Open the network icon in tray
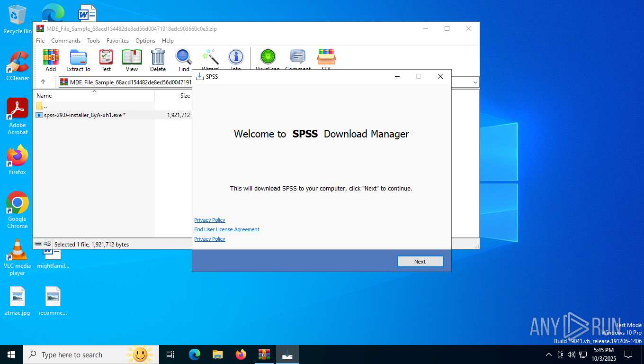Viewport: 644px width, 364px height. pos(583,355)
